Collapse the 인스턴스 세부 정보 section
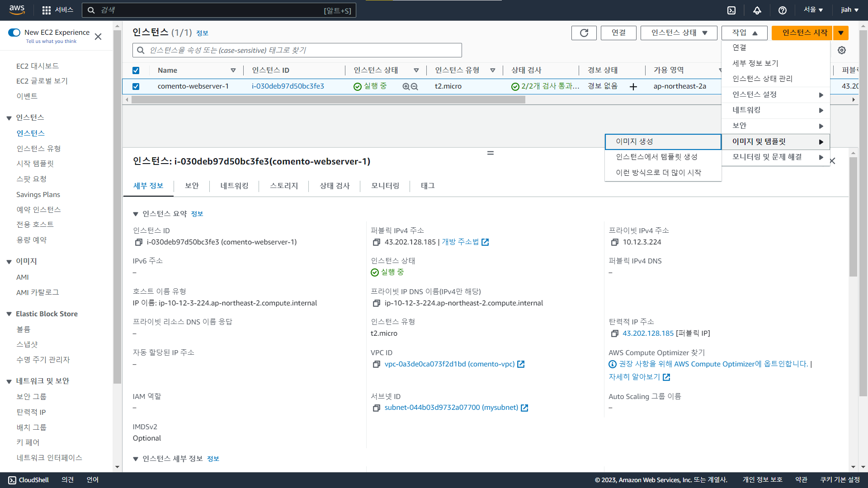 [135, 459]
